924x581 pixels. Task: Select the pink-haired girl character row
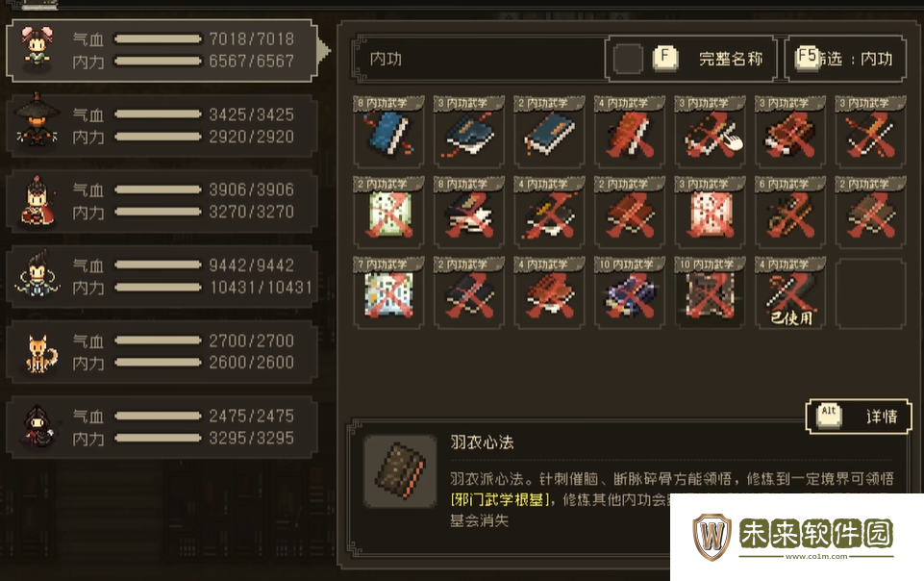162,50
